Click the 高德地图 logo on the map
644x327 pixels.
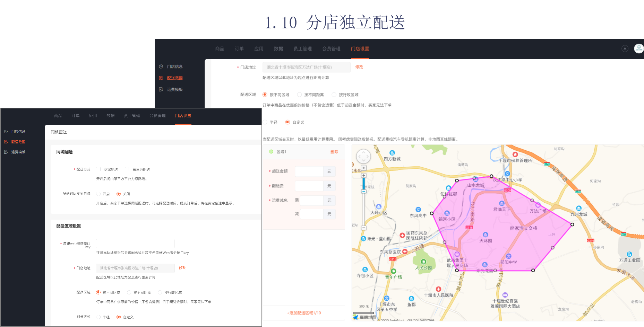364,317
